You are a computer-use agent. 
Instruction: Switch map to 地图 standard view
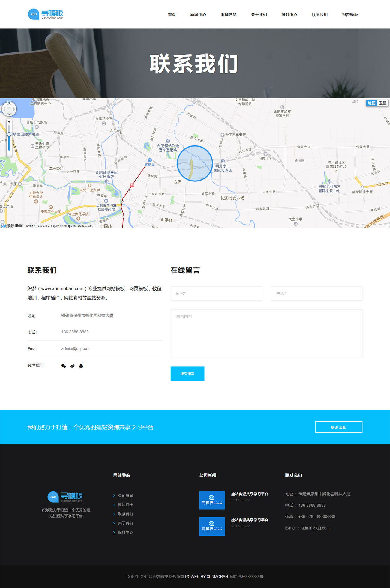pyautogui.click(x=371, y=103)
